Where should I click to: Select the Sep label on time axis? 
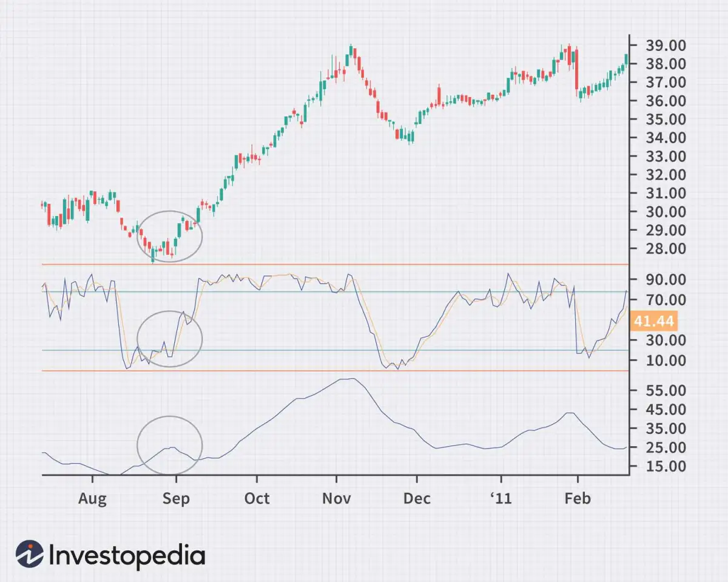click(176, 499)
